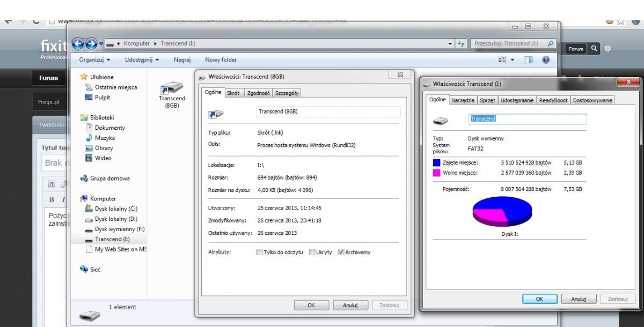The width and height of the screenshot is (644, 327).
Task: Click the Transcend (8GB) name field
Action: click(x=328, y=112)
